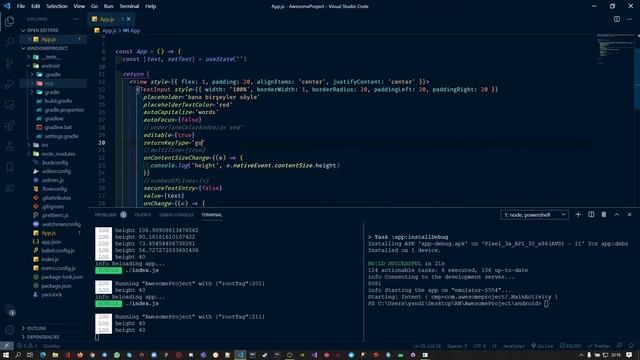The image size is (640, 360).
Task: Open babel.config.js file
Action: 58,251
